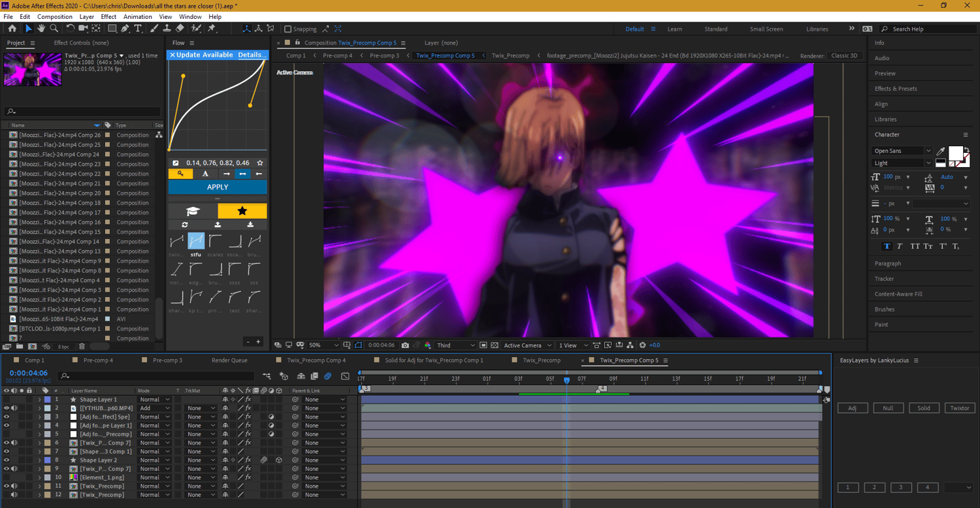Screen dimensions: 980x508
Task: Mute audio of layer 12 Twix_Precomp
Action: point(14,495)
